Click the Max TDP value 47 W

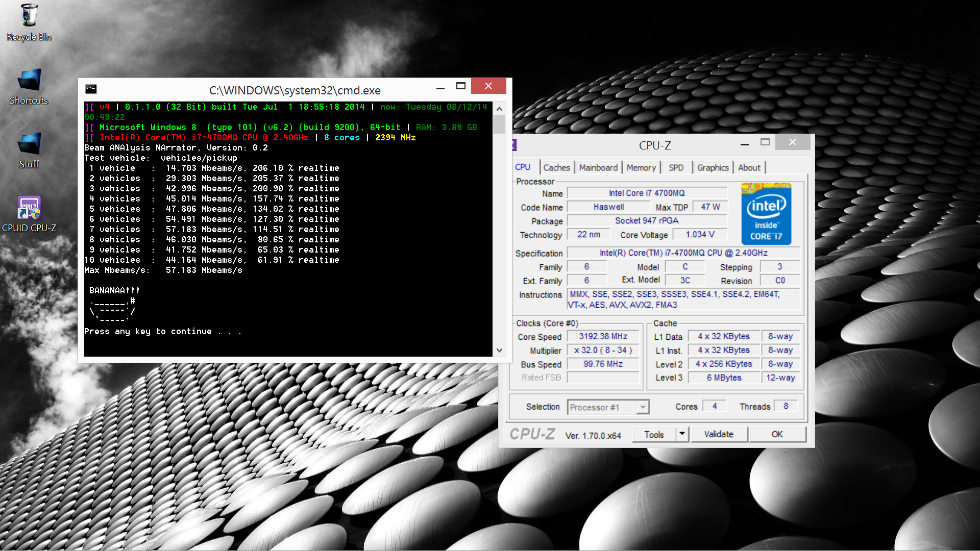pos(710,207)
